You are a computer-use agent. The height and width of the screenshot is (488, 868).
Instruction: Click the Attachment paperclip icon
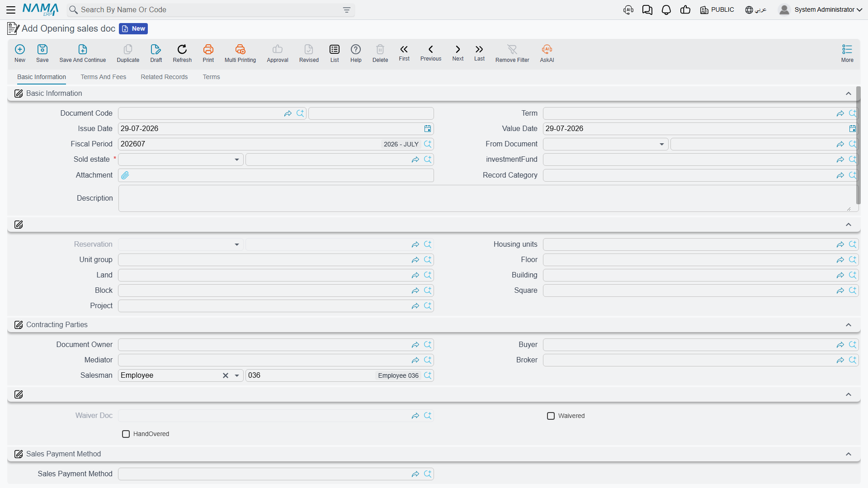[125, 175]
